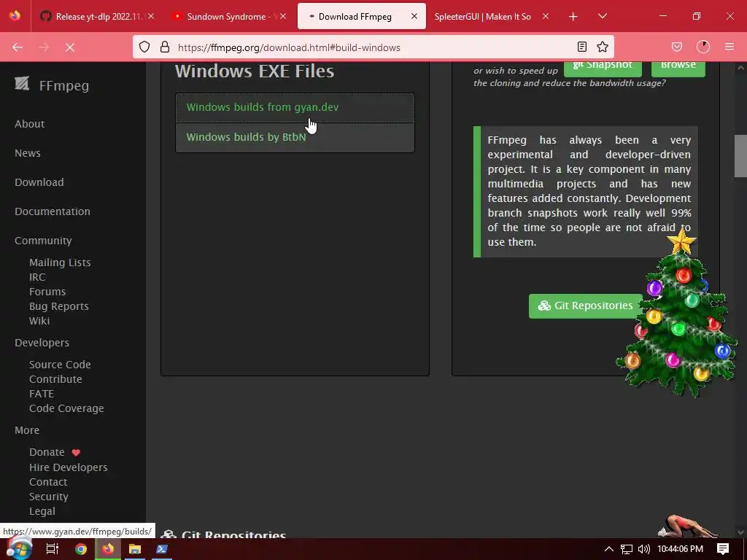Open Source Code link
The height and width of the screenshot is (560, 747).
(60, 365)
